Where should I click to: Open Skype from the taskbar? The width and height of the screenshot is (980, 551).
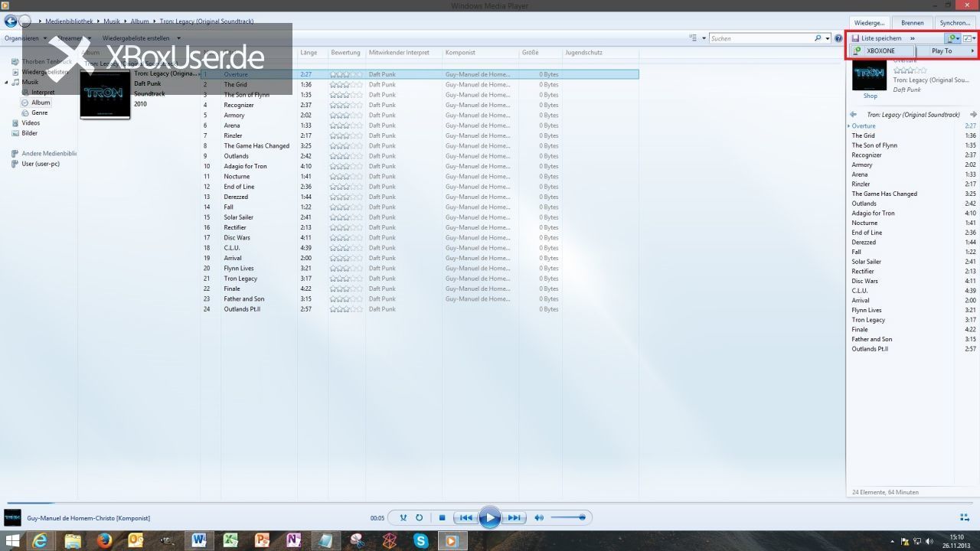(x=420, y=541)
